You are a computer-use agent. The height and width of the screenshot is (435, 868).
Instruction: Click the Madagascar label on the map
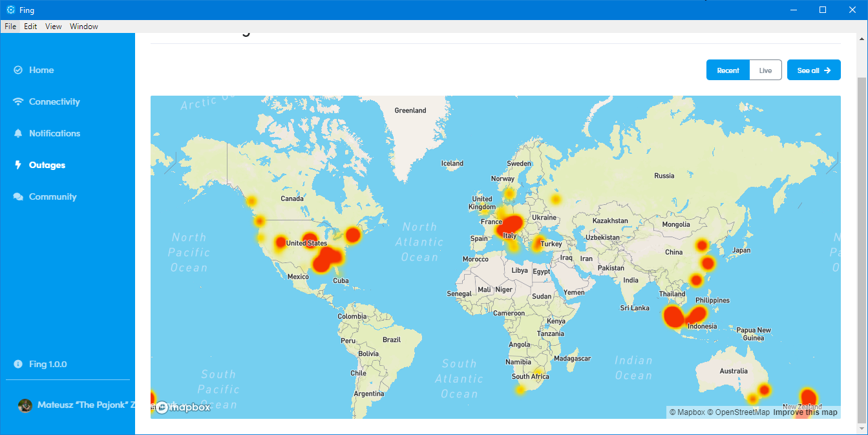pyautogui.click(x=573, y=358)
